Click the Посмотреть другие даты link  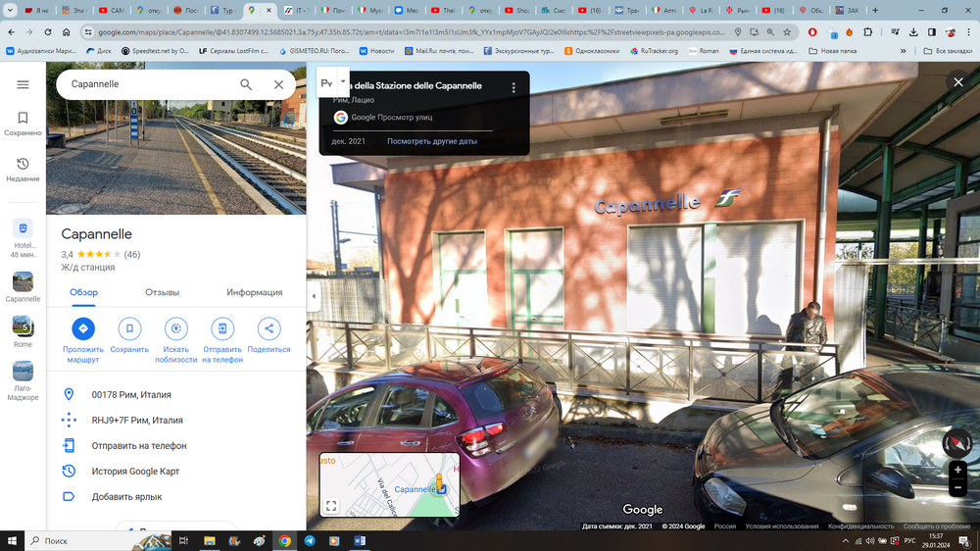[432, 141]
